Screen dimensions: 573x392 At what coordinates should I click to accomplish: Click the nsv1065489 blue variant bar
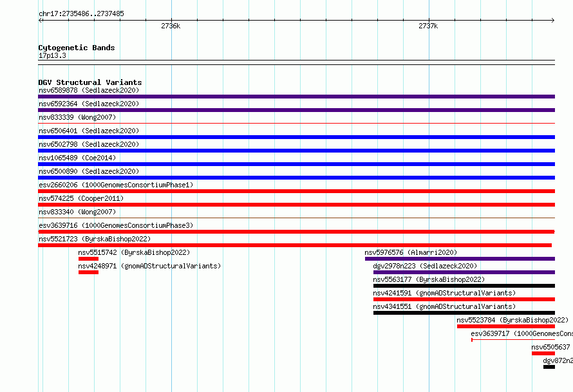296,164
